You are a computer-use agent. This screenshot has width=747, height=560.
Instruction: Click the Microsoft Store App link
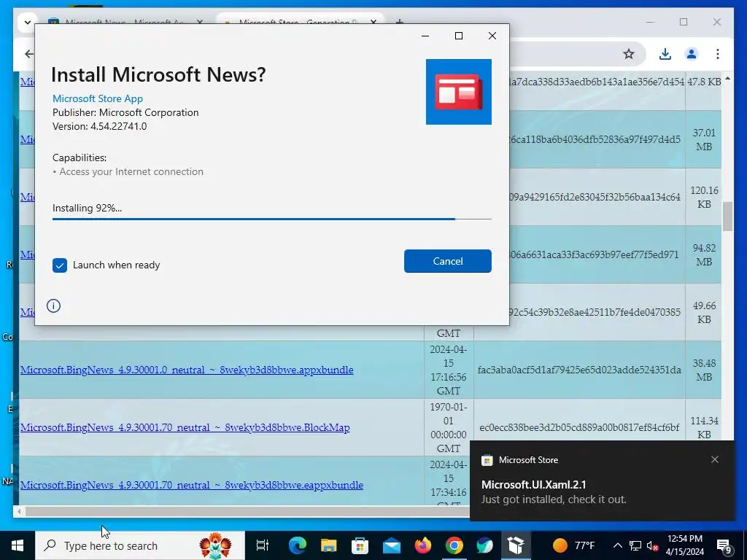[98, 98]
